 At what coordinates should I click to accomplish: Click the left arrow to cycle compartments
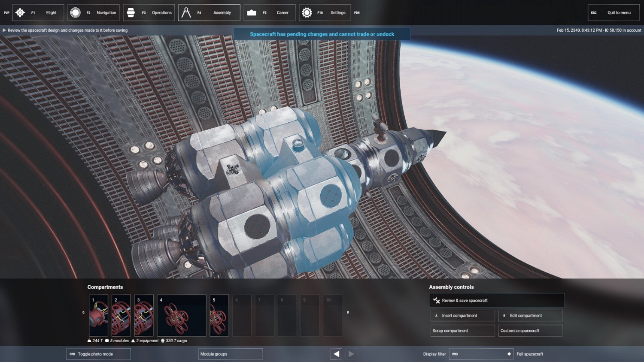click(336, 353)
